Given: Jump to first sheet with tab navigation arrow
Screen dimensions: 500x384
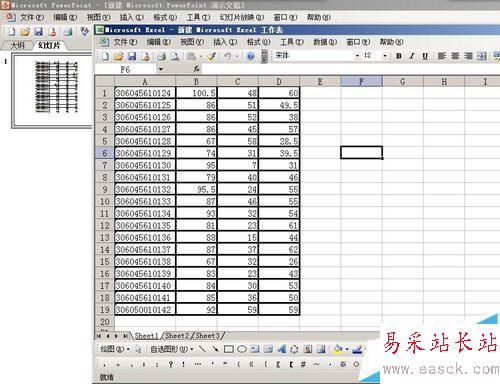Looking at the screenshot, I should tap(99, 336).
